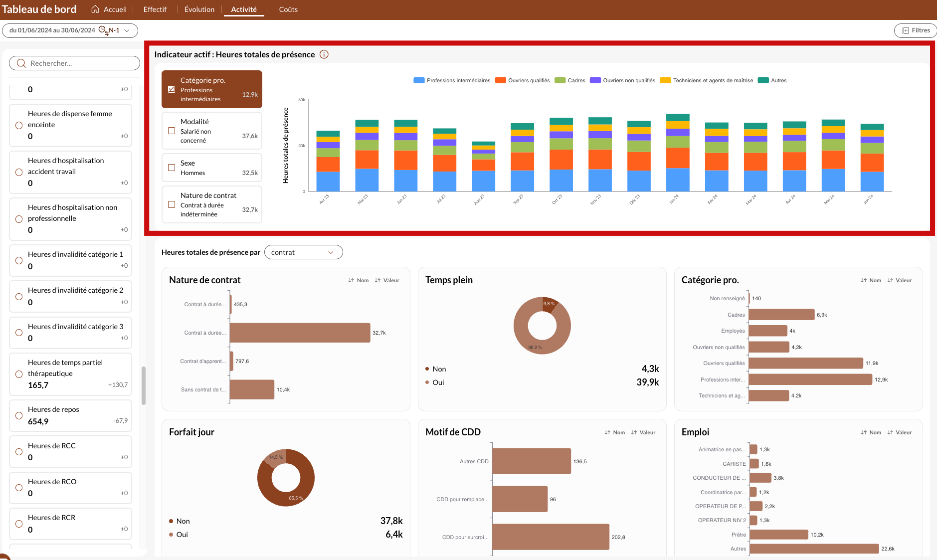Click the info icon beside Indicateur actif

tap(324, 54)
